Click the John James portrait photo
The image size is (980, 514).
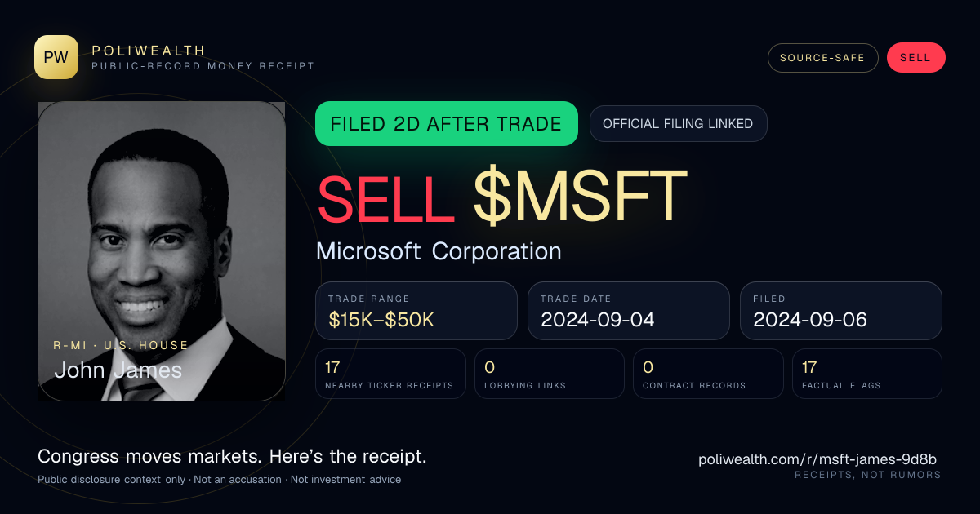pyautogui.click(x=162, y=251)
